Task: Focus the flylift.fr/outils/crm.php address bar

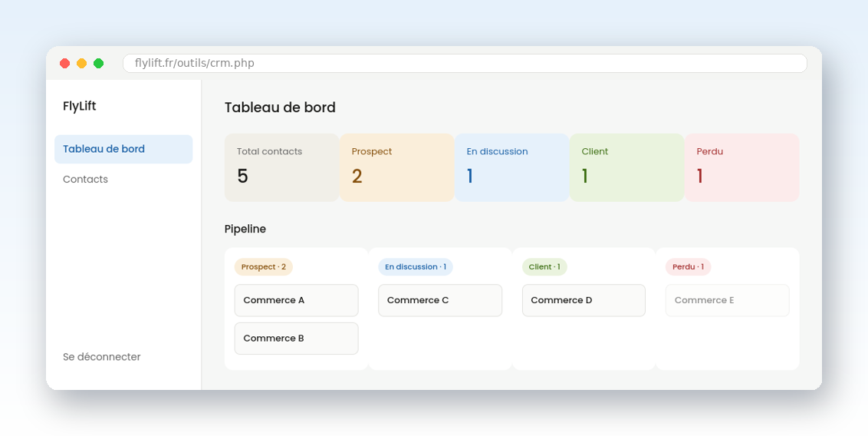Action: tap(465, 63)
